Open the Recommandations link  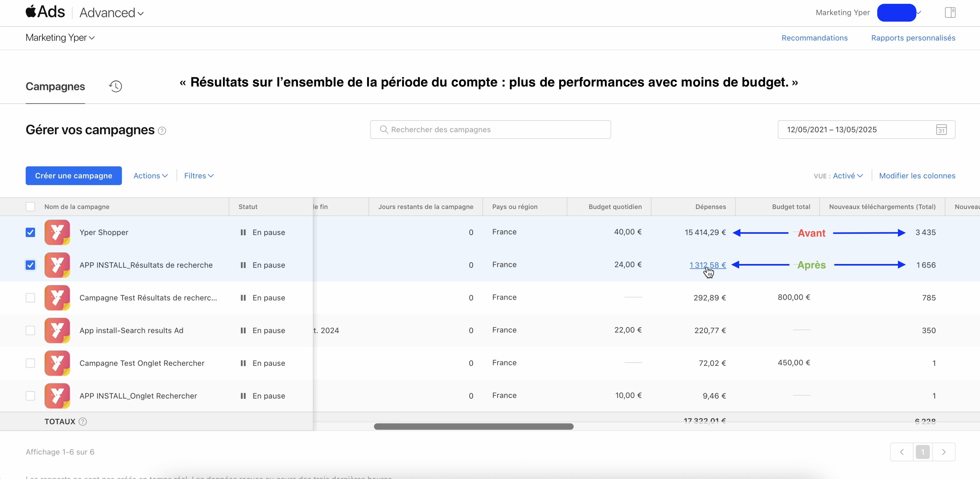click(815, 38)
